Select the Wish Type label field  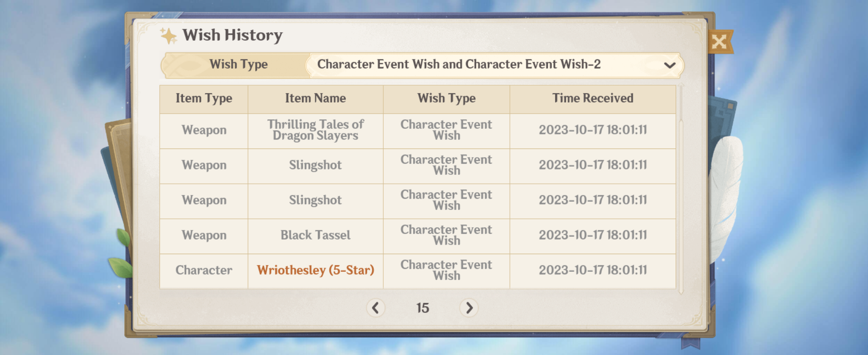coord(239,65)
